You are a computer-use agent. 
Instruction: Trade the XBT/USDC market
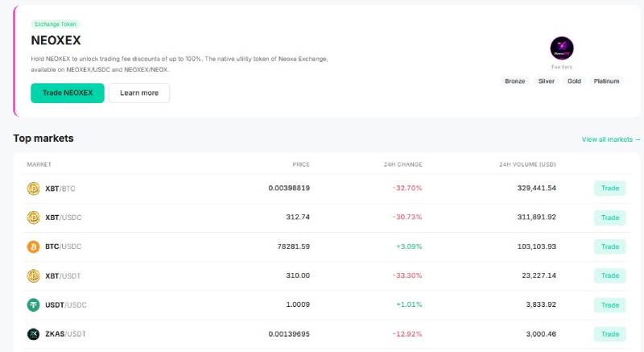pyautogui.click(x=610, y=217)
